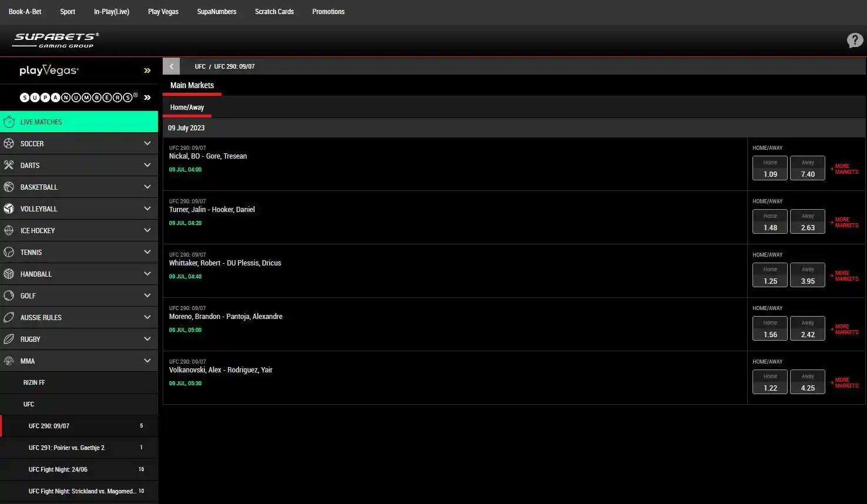This screenshot has width=867, height=504.
Task: Expand the Ice Hockey category chevron
Action: (x=147, y=230)
